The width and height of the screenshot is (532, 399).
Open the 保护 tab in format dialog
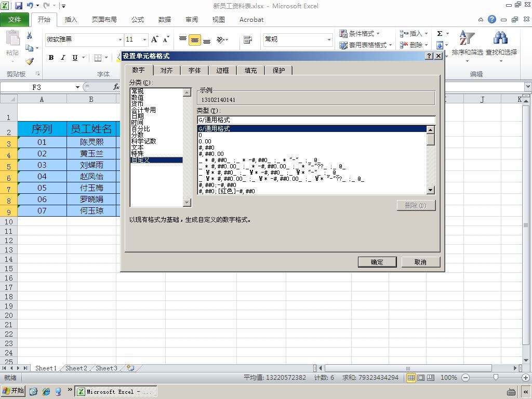[278, 70]
